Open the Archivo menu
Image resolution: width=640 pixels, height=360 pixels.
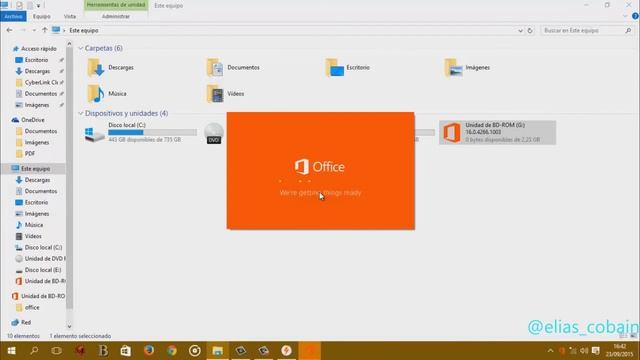click(x=13, y=16)
